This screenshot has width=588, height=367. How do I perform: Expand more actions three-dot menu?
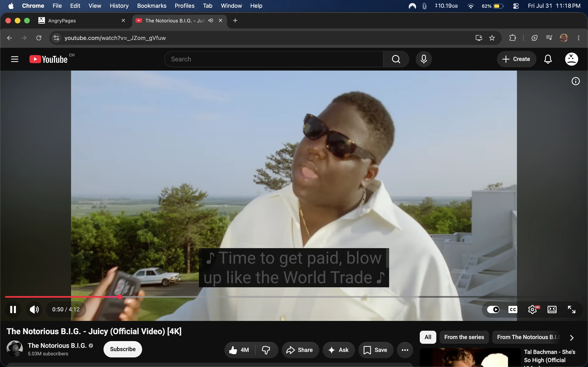405,350
